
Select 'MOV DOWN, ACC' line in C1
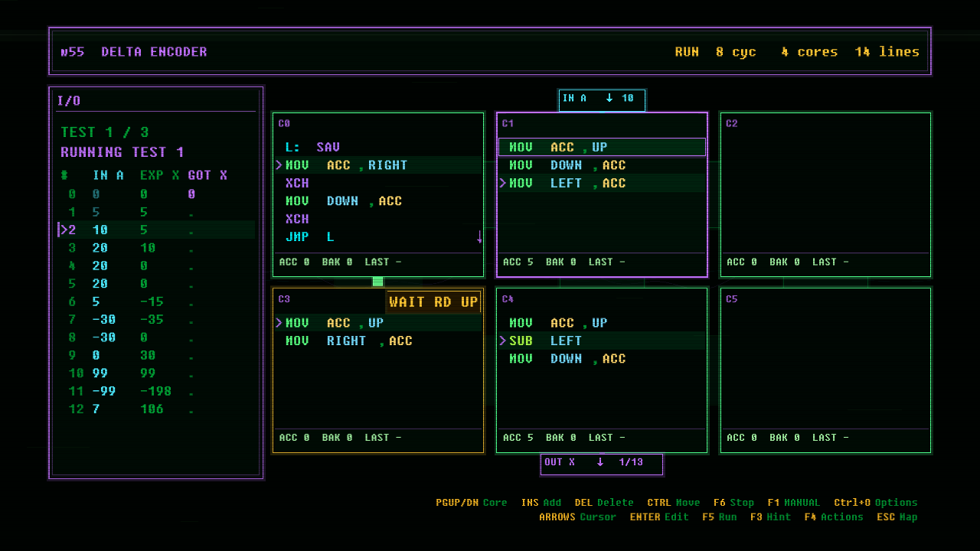click(x=602, y=165)
